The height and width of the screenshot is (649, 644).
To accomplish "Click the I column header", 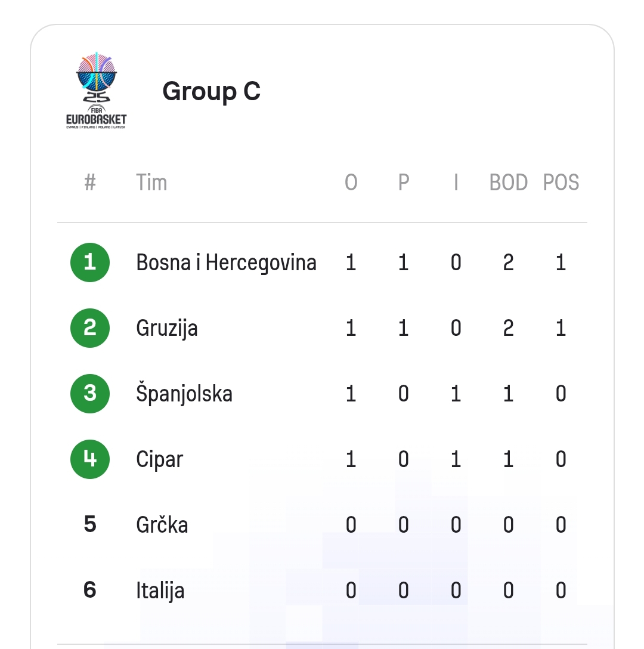I will [456, 183].
